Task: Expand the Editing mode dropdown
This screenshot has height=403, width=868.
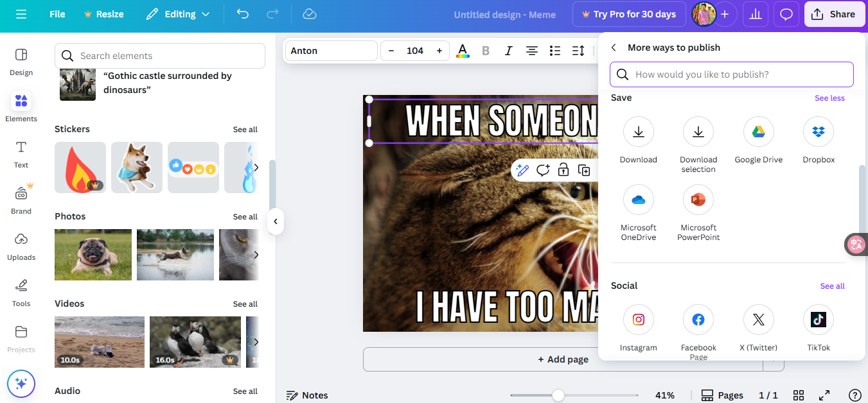Action: tap(178, 13)
